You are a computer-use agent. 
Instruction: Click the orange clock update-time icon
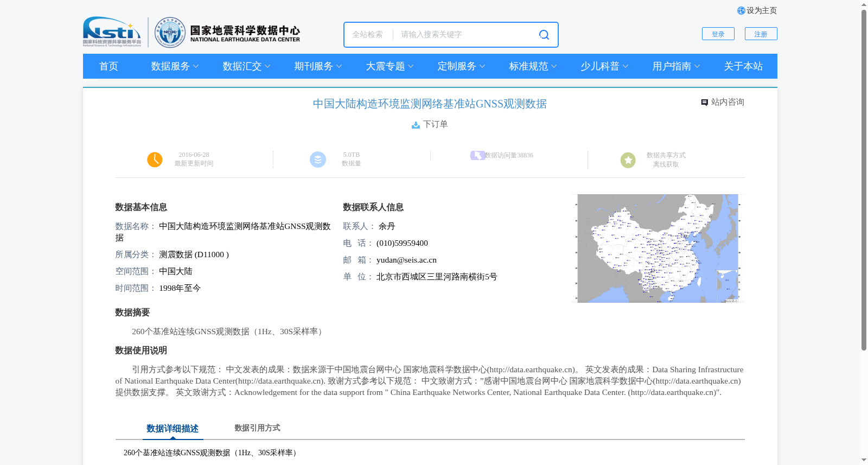155,160
